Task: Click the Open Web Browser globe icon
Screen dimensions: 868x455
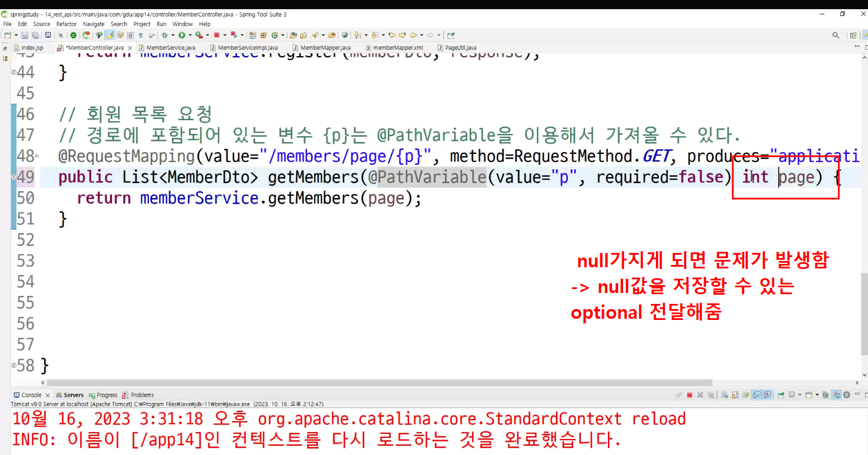Action: point(344,35)
